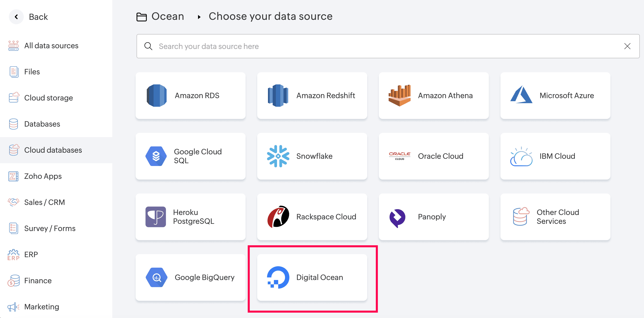Clear the search with the X button
Screen dimensions: 644x318
click(x=627, y=46)
